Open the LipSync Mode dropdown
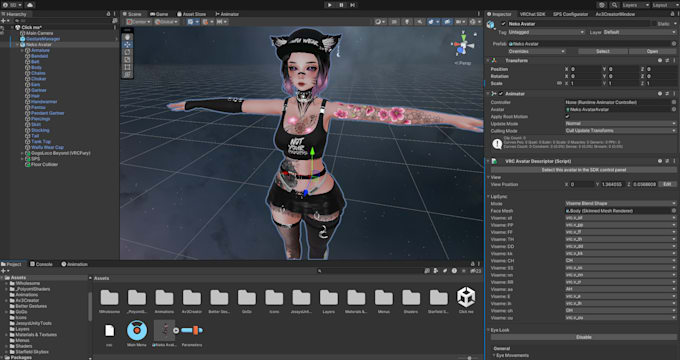 pos(621,203)
